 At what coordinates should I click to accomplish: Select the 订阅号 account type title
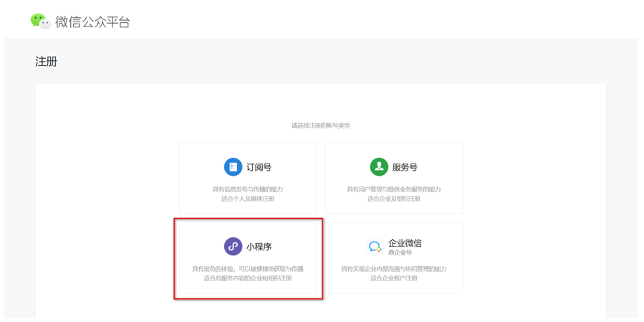tap(259, 167)
